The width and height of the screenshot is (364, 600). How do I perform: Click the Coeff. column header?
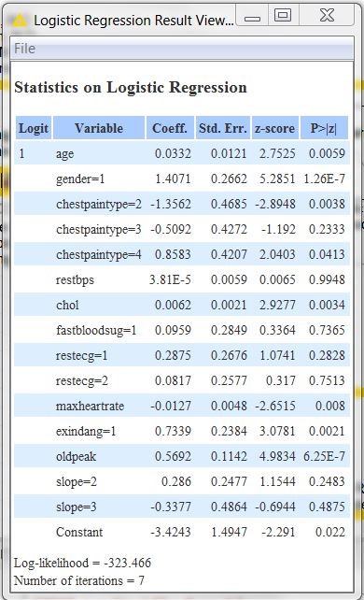pos(170,128)
